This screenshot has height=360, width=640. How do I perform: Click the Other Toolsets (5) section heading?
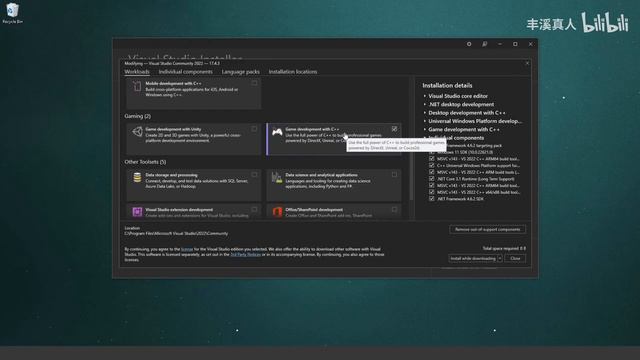click(145, 162)
